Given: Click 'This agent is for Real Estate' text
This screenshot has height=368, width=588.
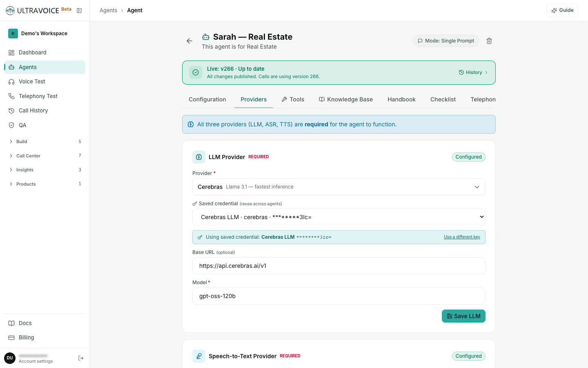Looking at the screenshot, I should (x=239, y=47).
